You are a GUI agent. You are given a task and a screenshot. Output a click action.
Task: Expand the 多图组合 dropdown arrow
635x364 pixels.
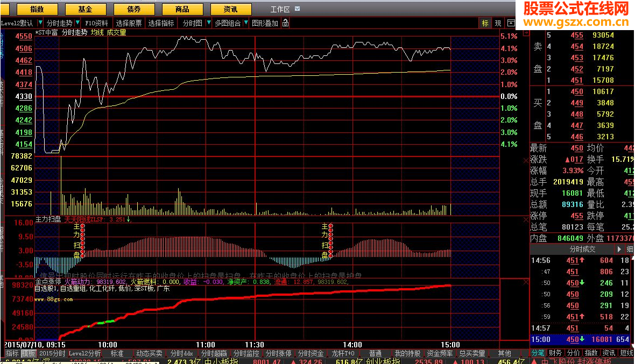(246, 23)
